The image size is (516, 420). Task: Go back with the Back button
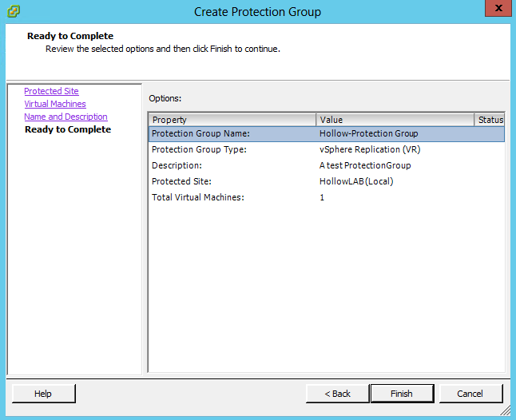337,394
